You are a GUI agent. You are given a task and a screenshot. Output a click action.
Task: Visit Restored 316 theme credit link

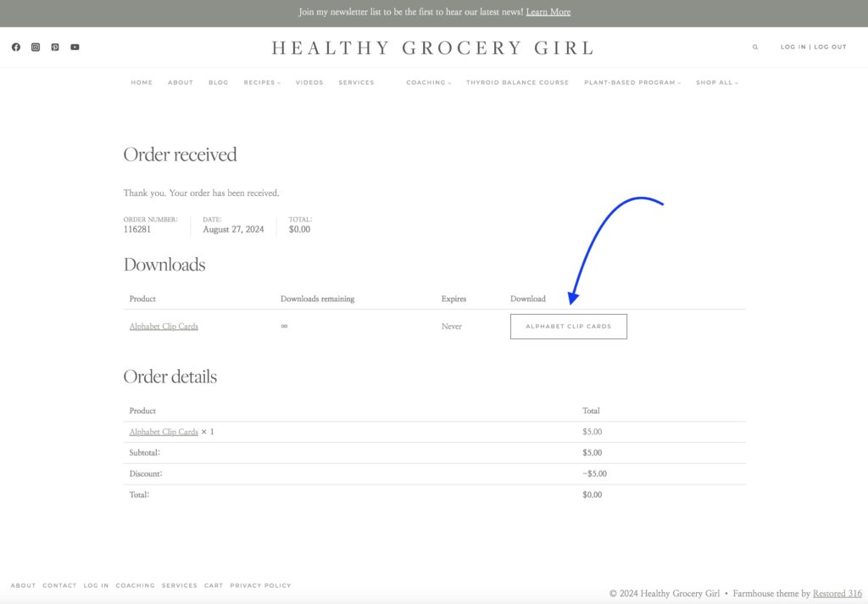pyautogui.click(x=837, y=594)
